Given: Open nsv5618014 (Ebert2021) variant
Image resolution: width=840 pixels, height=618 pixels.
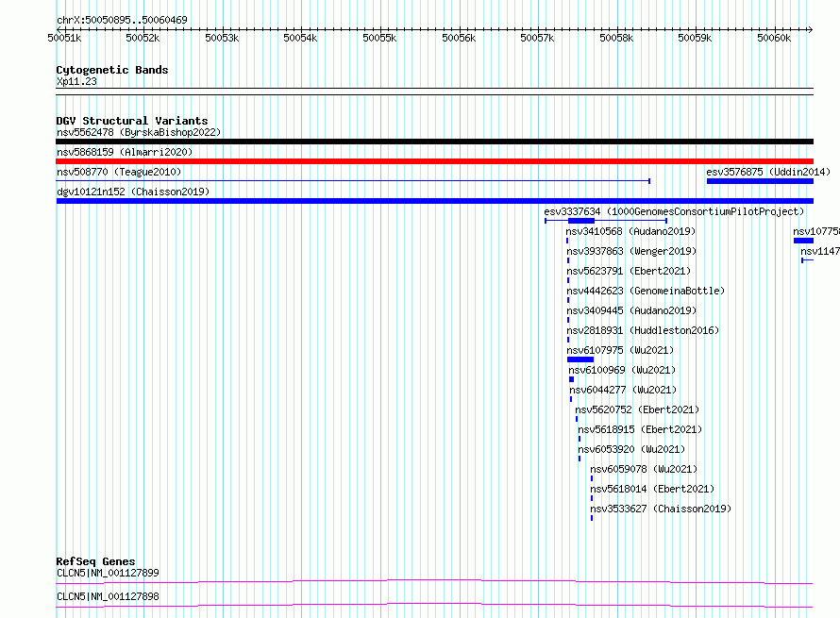Looking at the screenshot, I should click(x=652, y=489).
